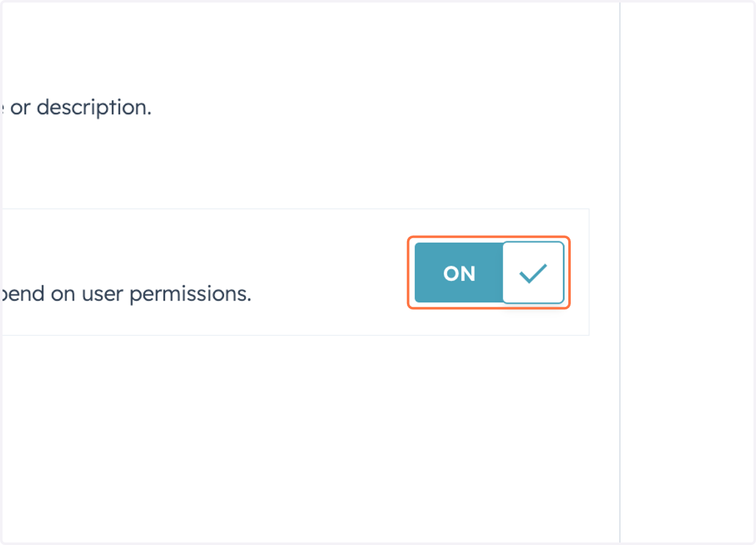
Task: Select the settings card containing the toggle
Action: pyautogui.click(x=294, y=272)
